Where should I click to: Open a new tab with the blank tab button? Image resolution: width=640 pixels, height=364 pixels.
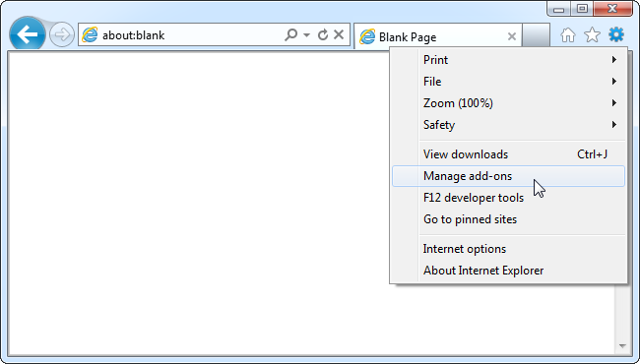pyautogui.click(x=536, y=36)
